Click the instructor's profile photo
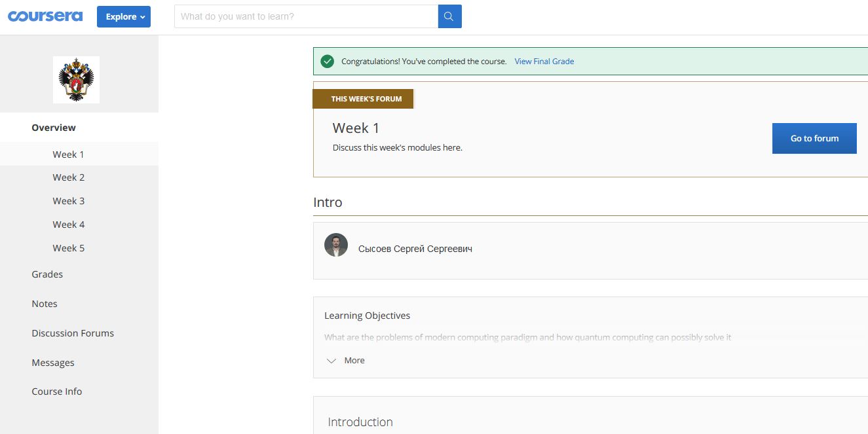Screen dimensions: 868x434 336,245
